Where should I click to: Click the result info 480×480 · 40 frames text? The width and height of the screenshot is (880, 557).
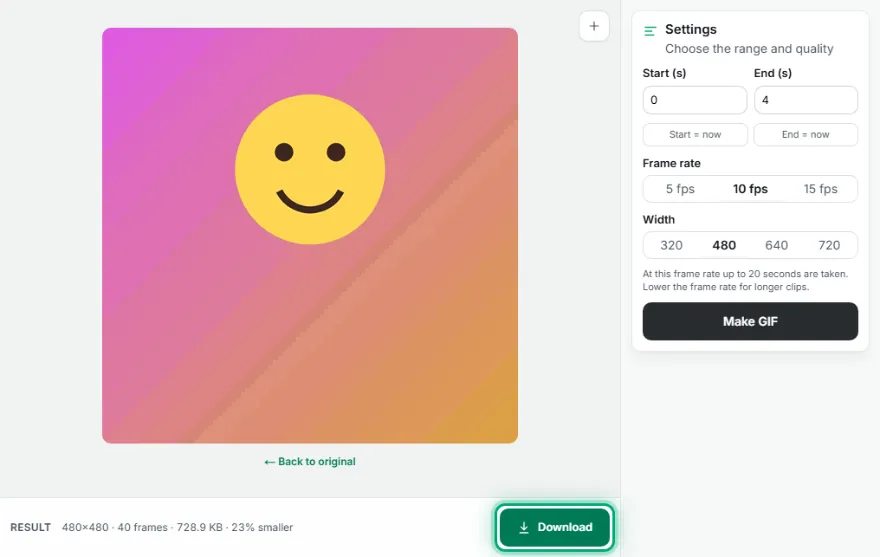pyautogui.click(x=177, y=527)
